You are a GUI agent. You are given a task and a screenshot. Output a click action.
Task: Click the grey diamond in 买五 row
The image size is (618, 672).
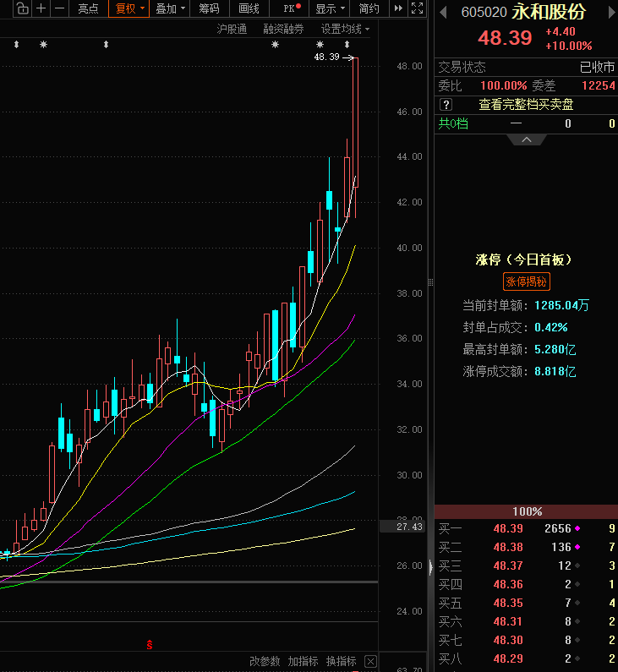577,603
